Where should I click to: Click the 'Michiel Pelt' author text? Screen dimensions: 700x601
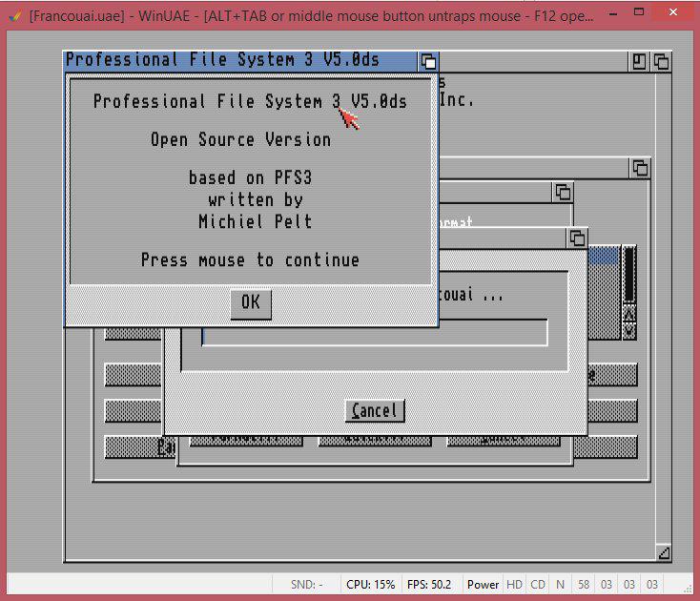pyautogui.click(x=256, y=221)
